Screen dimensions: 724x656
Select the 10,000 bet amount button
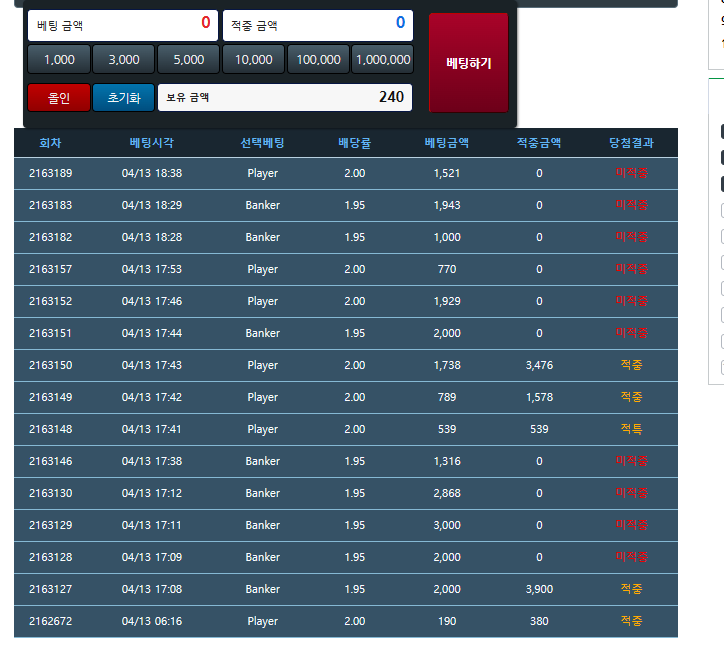253,60
